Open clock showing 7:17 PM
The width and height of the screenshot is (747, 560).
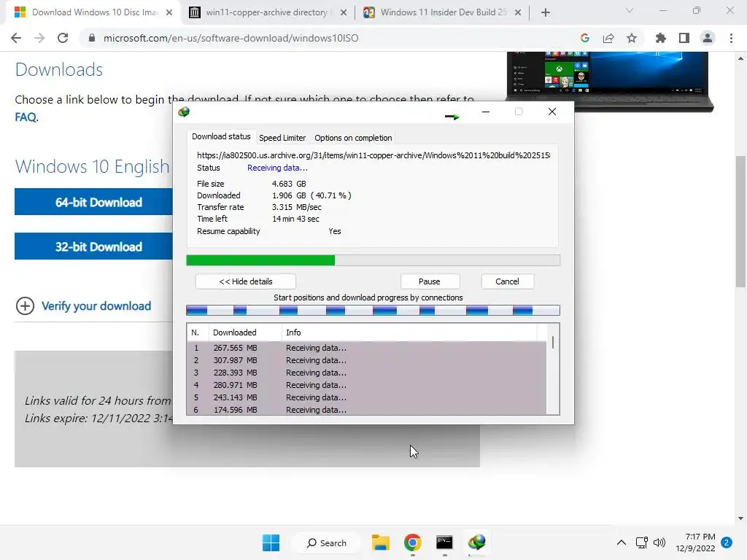click(x=695, y=542)
